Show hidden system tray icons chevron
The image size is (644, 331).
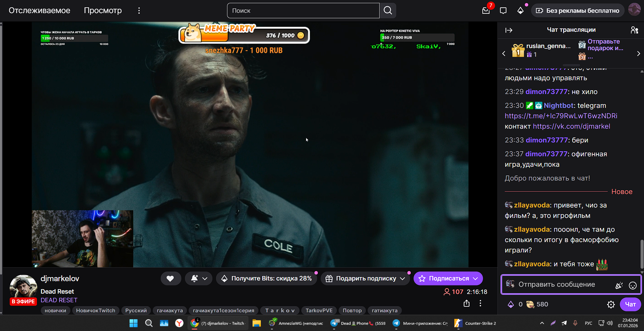[x=542, y=323]
